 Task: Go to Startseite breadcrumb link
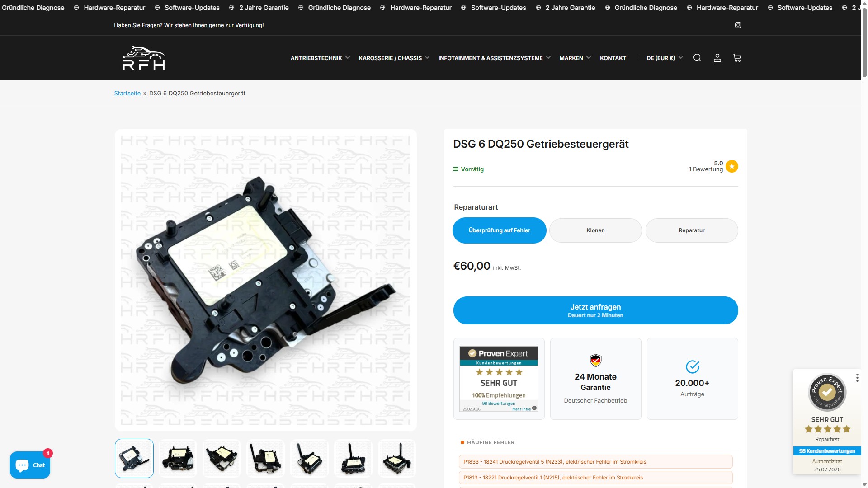[x=127, y=94]
